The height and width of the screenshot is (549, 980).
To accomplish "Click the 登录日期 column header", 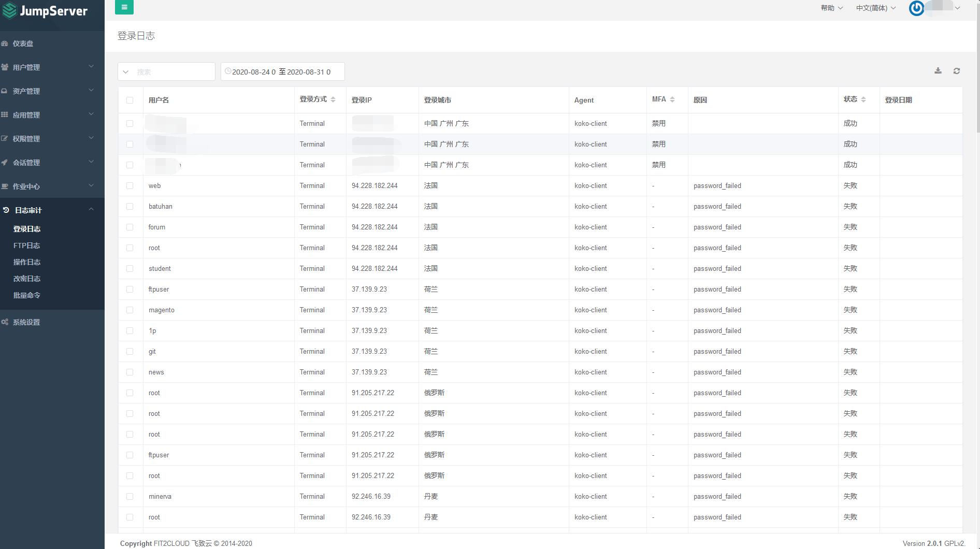I will point(898,100).
